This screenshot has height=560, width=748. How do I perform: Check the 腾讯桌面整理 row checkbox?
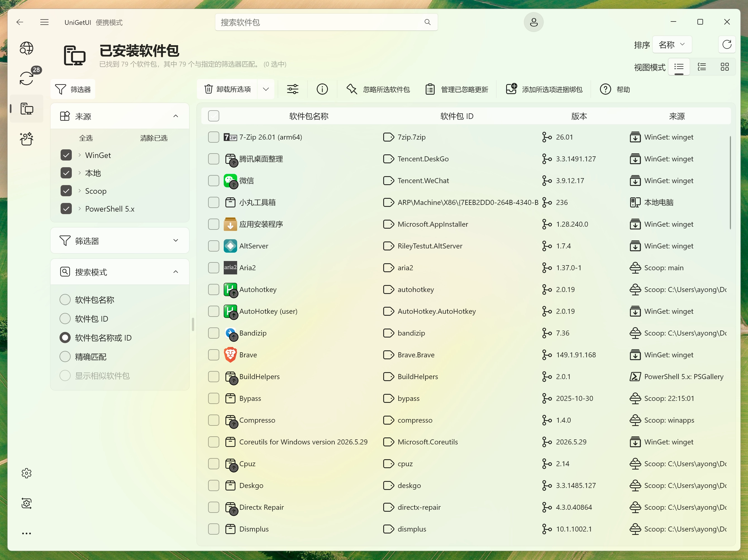pyautogui.click(x=213, y=159)
